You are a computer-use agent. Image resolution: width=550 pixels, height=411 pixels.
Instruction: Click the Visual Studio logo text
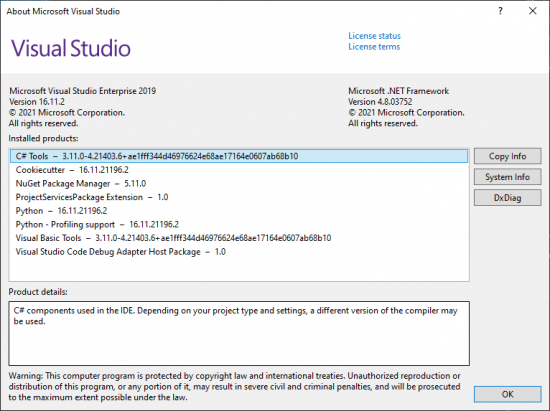71,48
